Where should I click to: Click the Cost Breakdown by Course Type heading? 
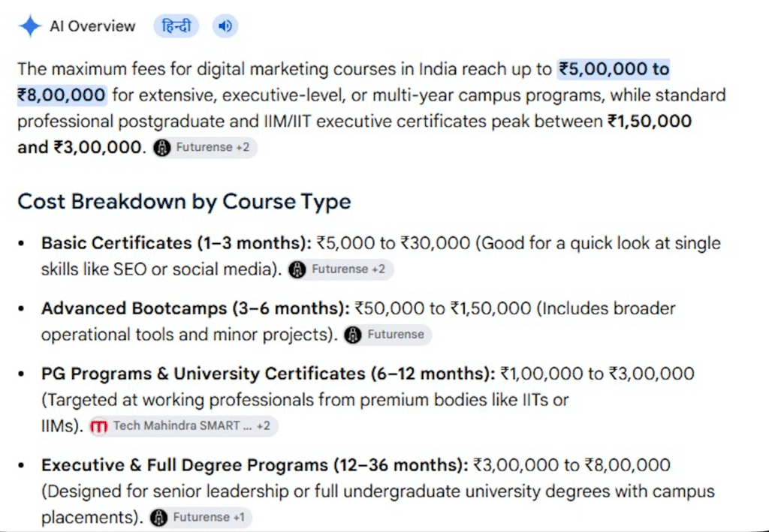click(x=184, y=201)
